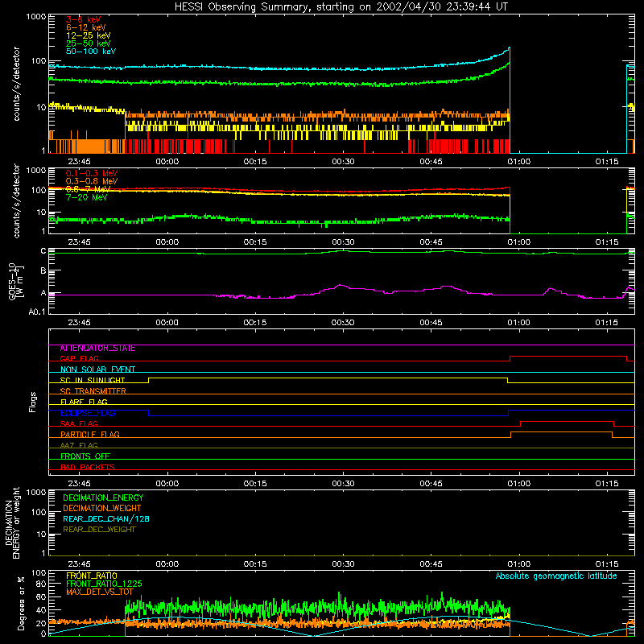Select the SAA_FLAG label
644x644 pixels.
click(79, 424)
